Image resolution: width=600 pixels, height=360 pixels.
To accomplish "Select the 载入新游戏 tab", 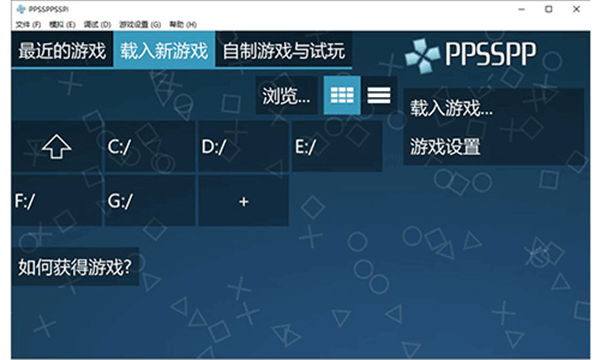I will coord(164,50).
